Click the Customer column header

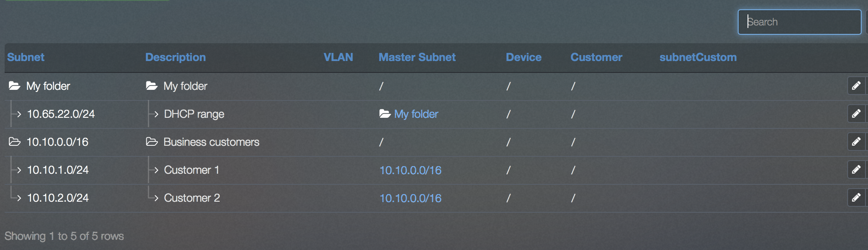point(596,57)
